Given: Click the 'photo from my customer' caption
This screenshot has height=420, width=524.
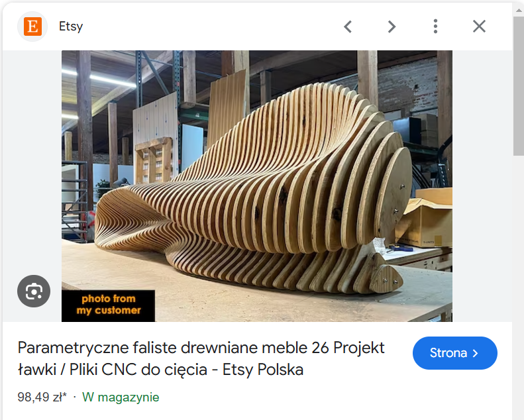Looking at the screenshot, I should click(108, 305).
